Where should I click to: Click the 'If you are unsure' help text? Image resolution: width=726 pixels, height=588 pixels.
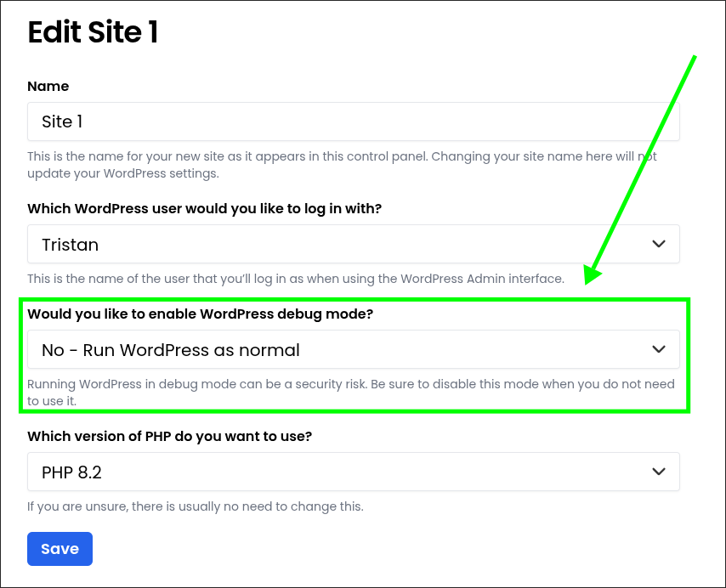point(196,506)
